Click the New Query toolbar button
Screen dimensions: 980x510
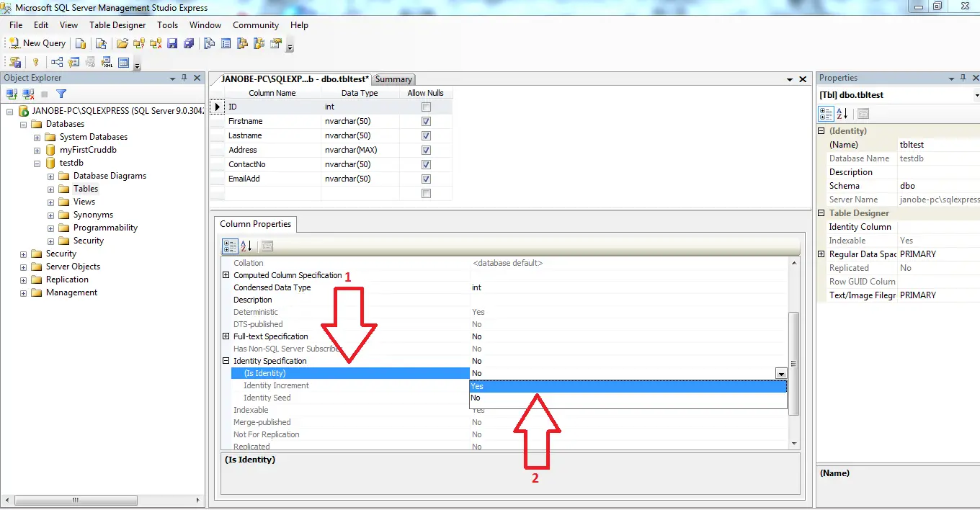[37, 43]
